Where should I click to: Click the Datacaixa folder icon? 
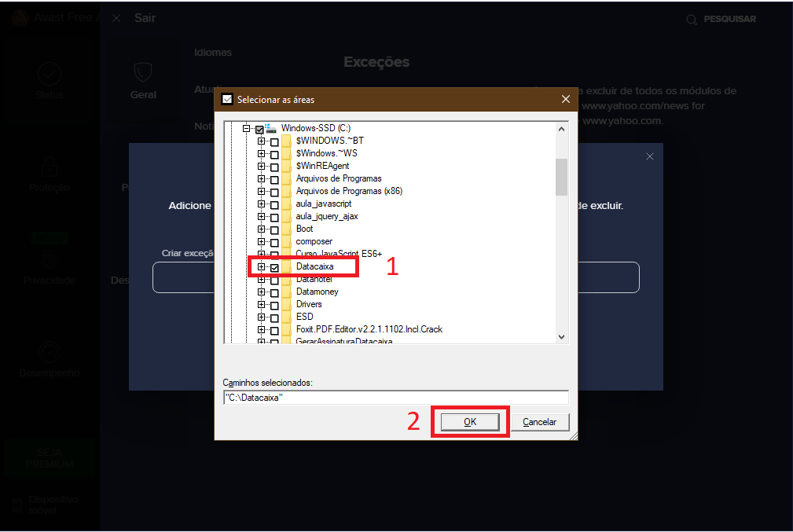[x=286, y=266]
